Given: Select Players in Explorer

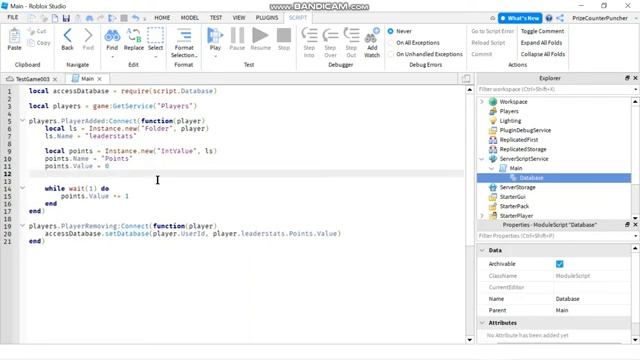Looking at the screenshot, I should click(509, 111).
